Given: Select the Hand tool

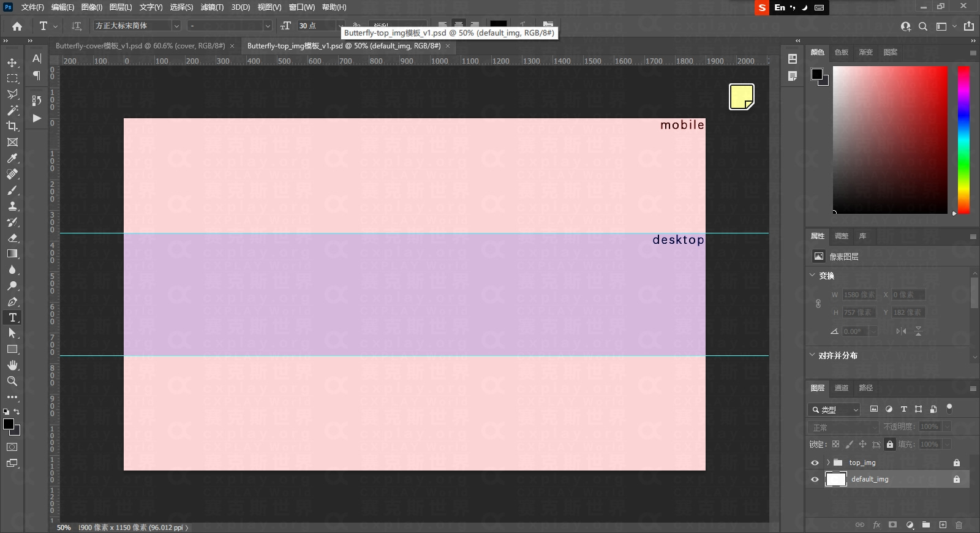Looking at the screenshot, I should (x=12, y=365).
